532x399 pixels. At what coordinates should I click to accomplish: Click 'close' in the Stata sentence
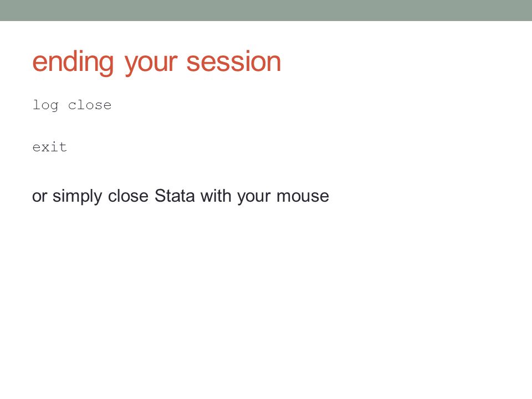coord(128,196)
